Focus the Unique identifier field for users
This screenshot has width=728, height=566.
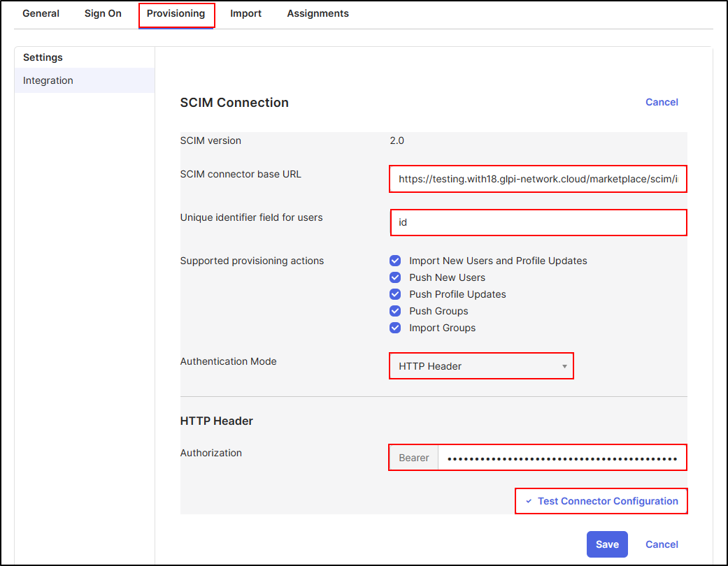[538, 222]
